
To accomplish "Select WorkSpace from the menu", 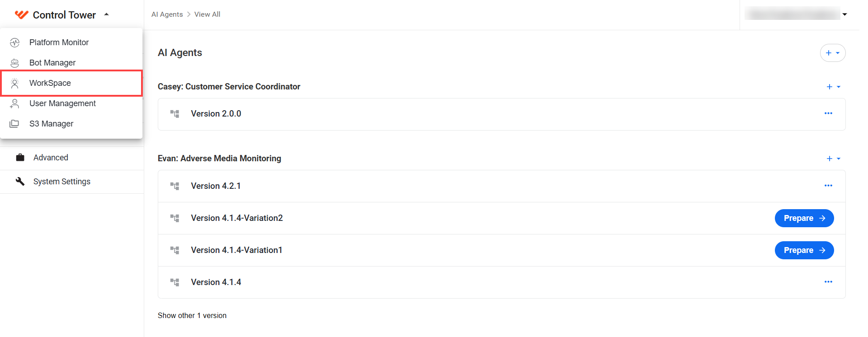I will (x=71, y=83).
